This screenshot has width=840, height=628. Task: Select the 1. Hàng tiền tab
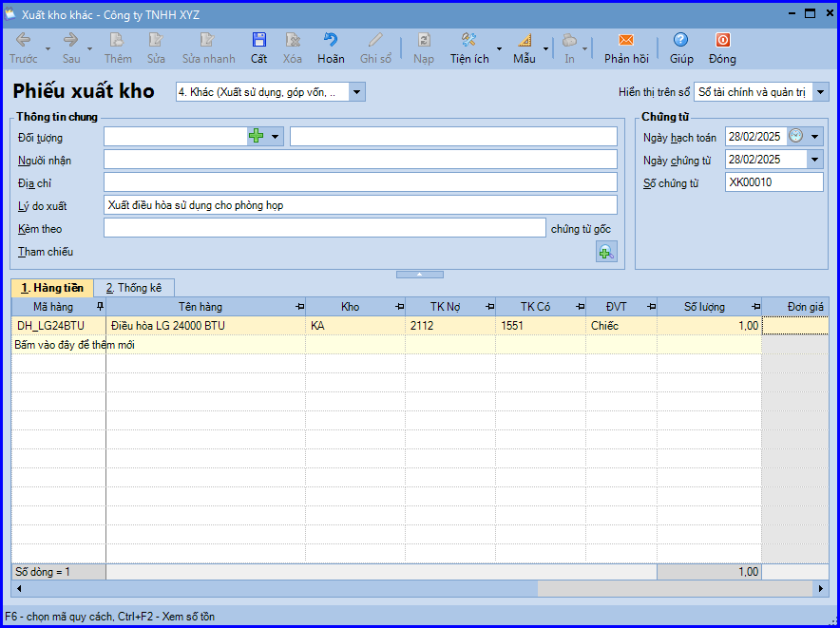[52, 288]
